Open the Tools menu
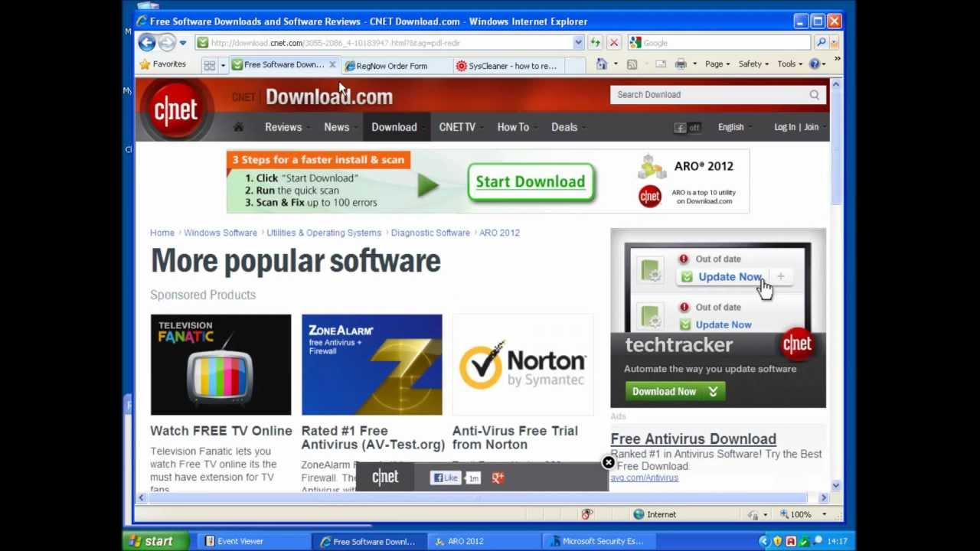 point(790,64)
